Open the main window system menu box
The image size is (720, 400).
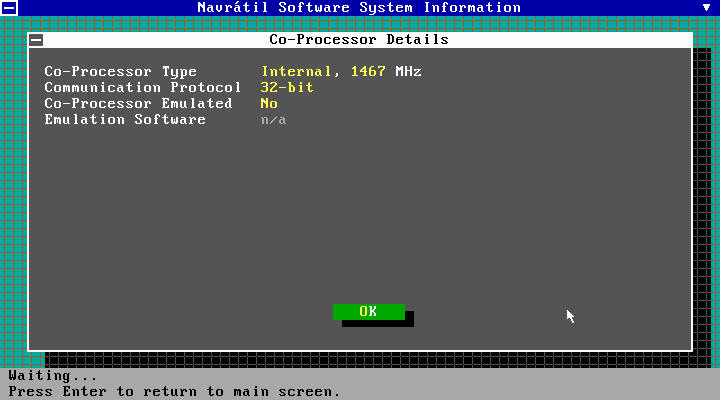[x=9, y=8]
